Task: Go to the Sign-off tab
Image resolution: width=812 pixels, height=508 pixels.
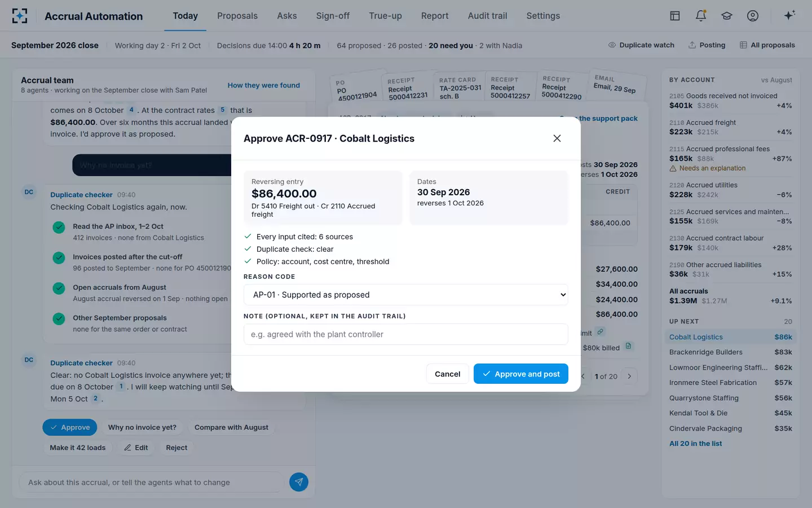Action: coord(333,16)
